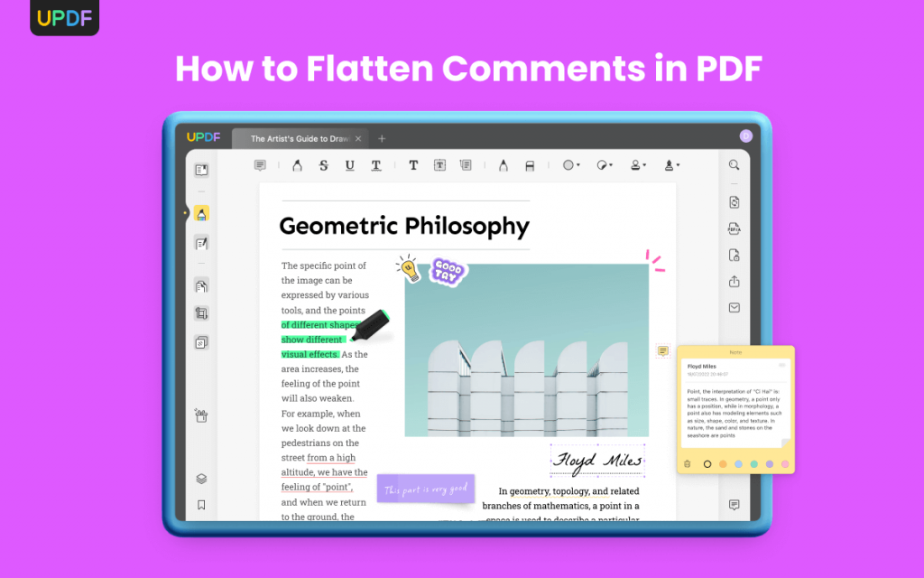924x578 pixels.
Task: Click the Share icon on the right sidebar
Action: pyautogui.click(x=733, y=282)
